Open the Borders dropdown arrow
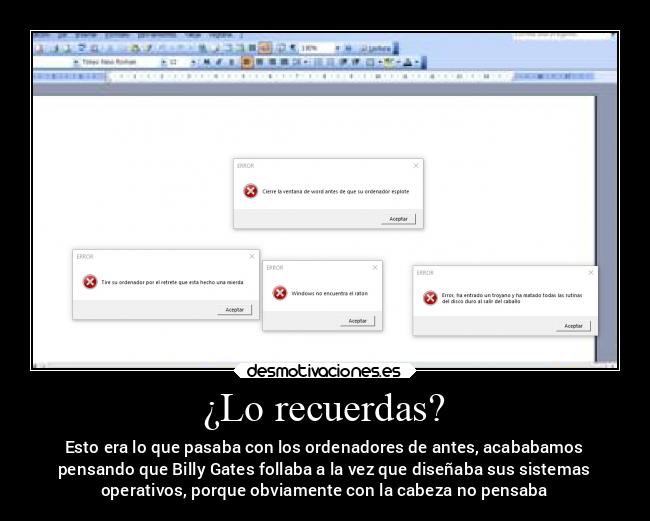650x521 pixels. click(380, 62)
